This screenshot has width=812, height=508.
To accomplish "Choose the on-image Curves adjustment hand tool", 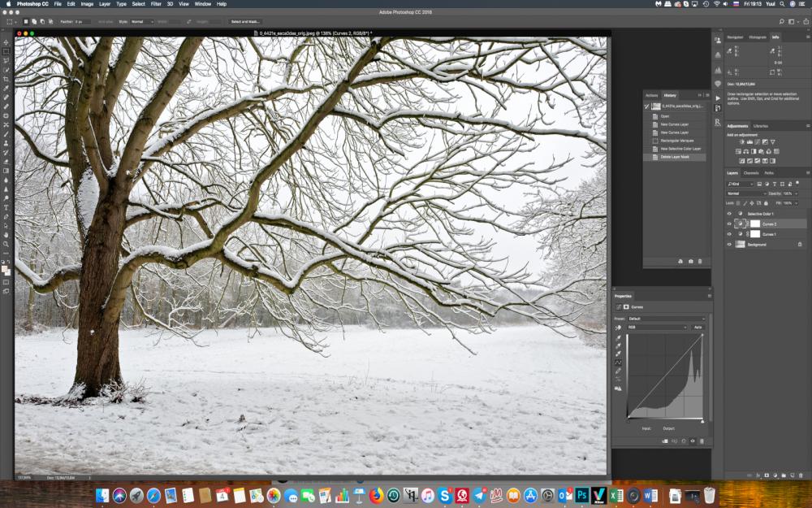I will tap(618, 328).
